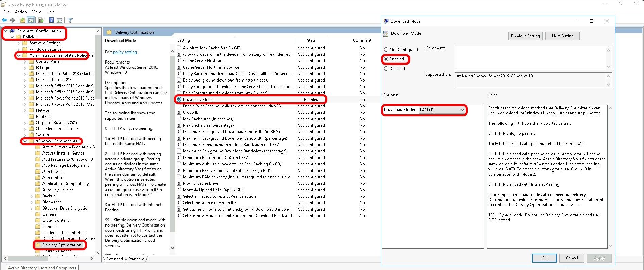Click the settings list vertical scrollbar down arrow
The height and width of the screenshot is (270, 644).
coord(172,248)
